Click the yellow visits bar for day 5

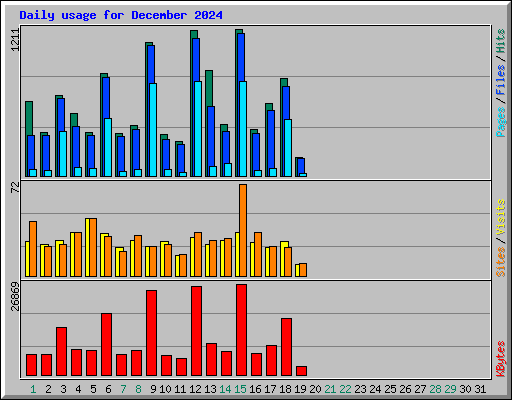(88, 248)
